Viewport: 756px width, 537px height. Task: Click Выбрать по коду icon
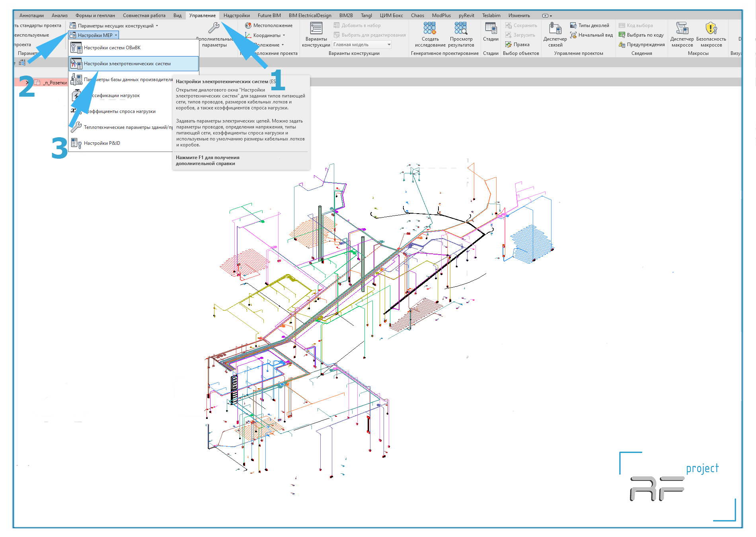[622, 35]
